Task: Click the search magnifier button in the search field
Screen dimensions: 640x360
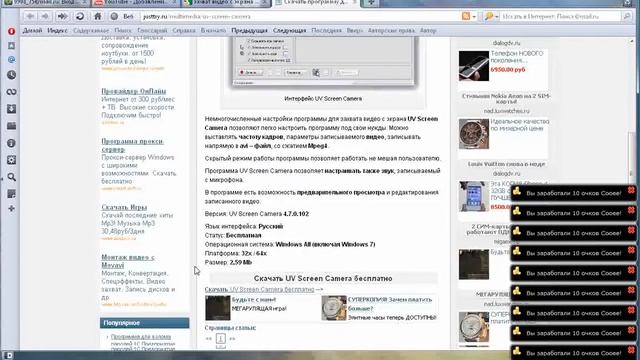Action: coord(627,16)
